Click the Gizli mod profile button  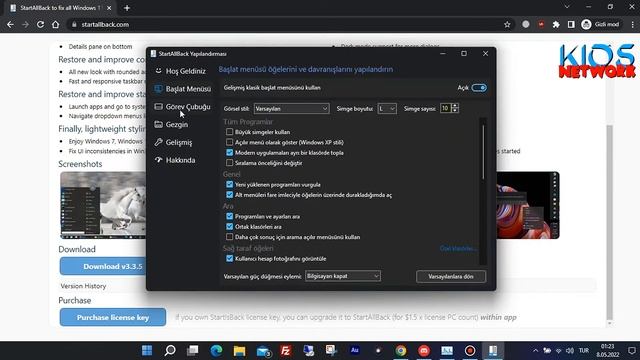[601, 24]
